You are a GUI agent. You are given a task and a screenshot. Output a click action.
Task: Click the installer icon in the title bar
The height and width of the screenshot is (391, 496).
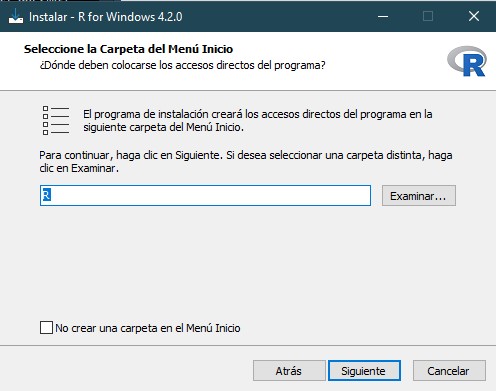click(16, 16)
